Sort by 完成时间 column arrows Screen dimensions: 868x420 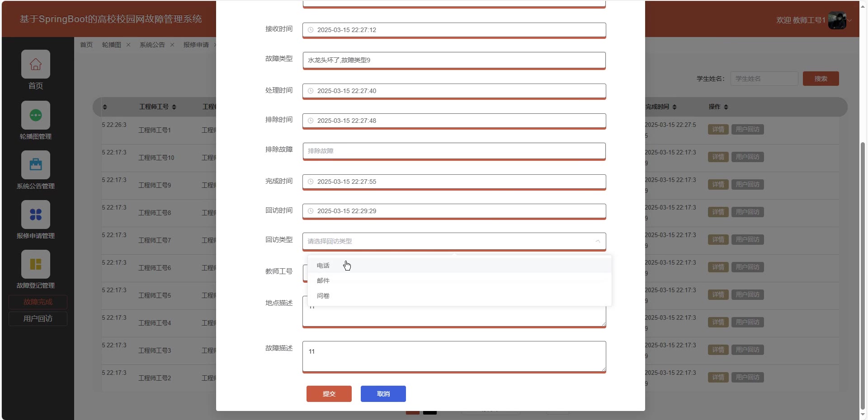click(675, 107)
